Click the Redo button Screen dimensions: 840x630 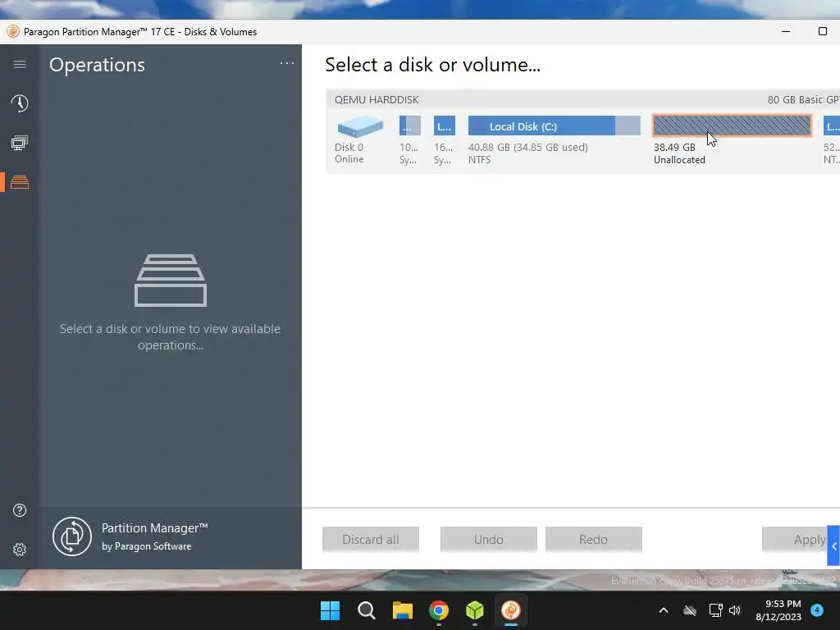coord(593,539)
